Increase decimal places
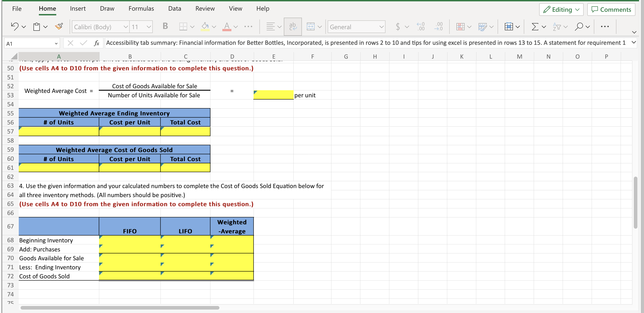The width and height of the screenshot is (644, 313). [x=421, y=26]
